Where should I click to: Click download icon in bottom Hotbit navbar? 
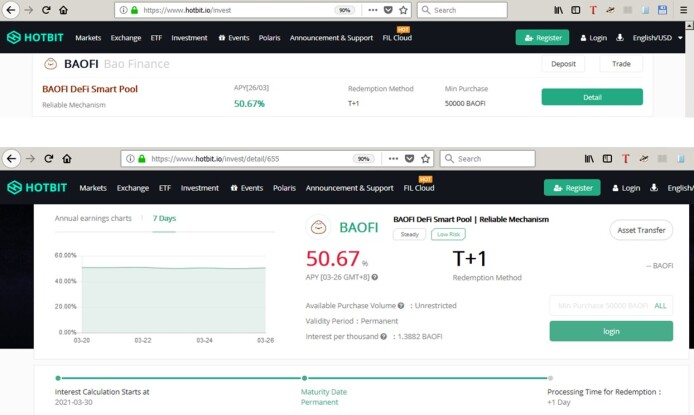(654, 188)
